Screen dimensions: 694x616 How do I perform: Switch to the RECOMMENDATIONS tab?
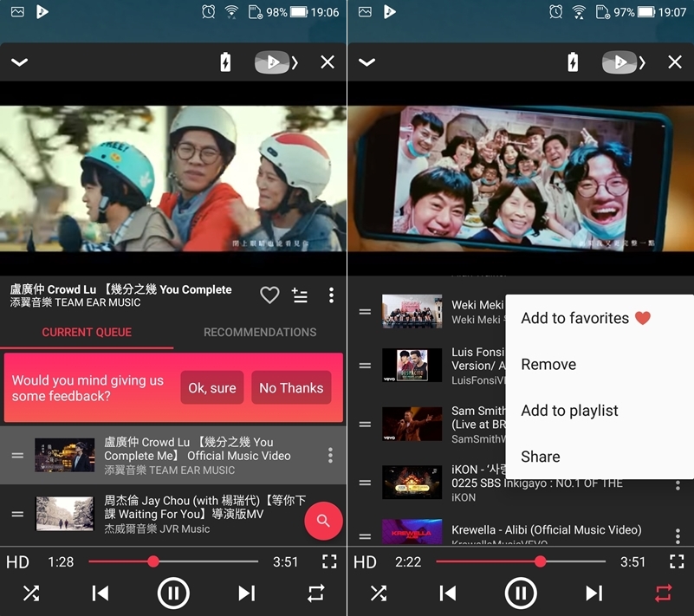click(260, 333)
